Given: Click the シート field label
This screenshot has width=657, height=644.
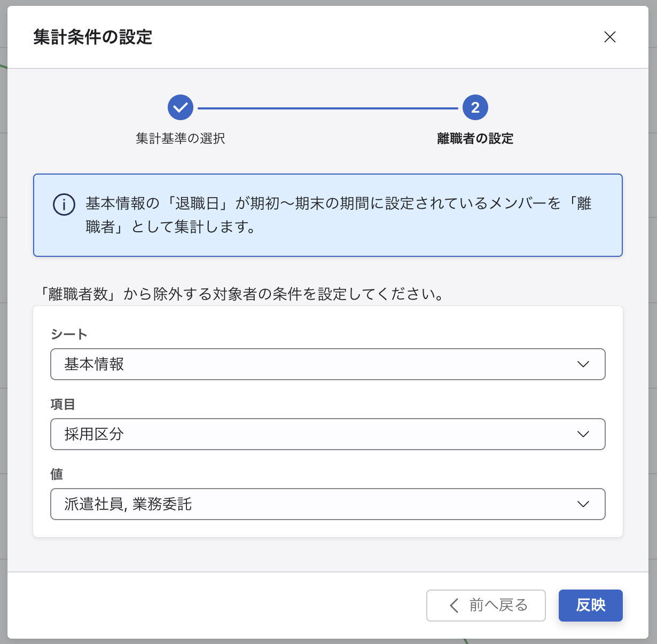Looking at the screenshot, I should [69, 334].
